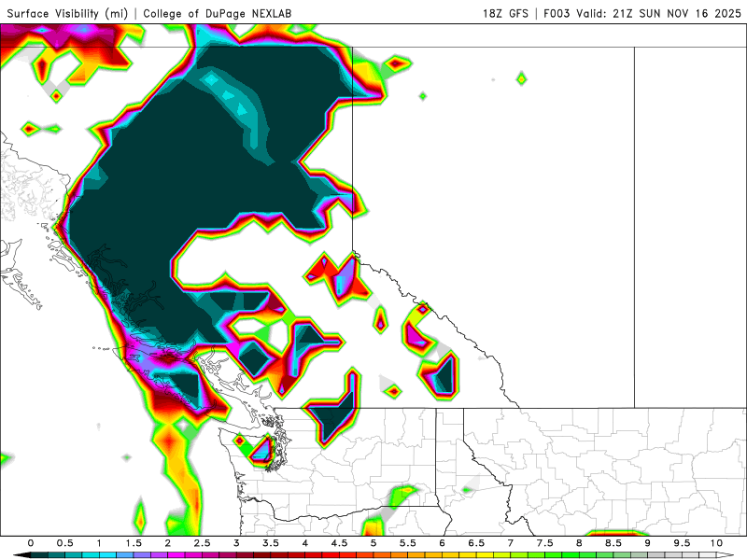The image size is (747, 560).
Task: Click the "10" label on the color scale
Action: [716, 543]
